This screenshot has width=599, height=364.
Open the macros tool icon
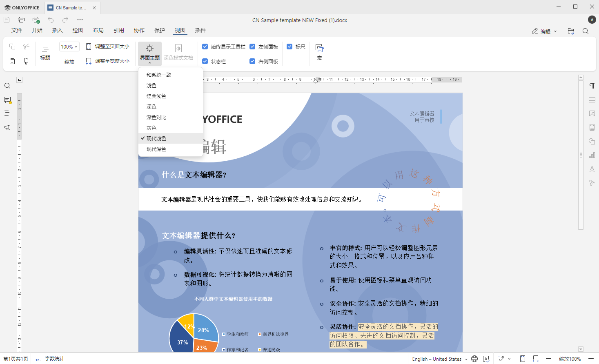pos(319,51)
